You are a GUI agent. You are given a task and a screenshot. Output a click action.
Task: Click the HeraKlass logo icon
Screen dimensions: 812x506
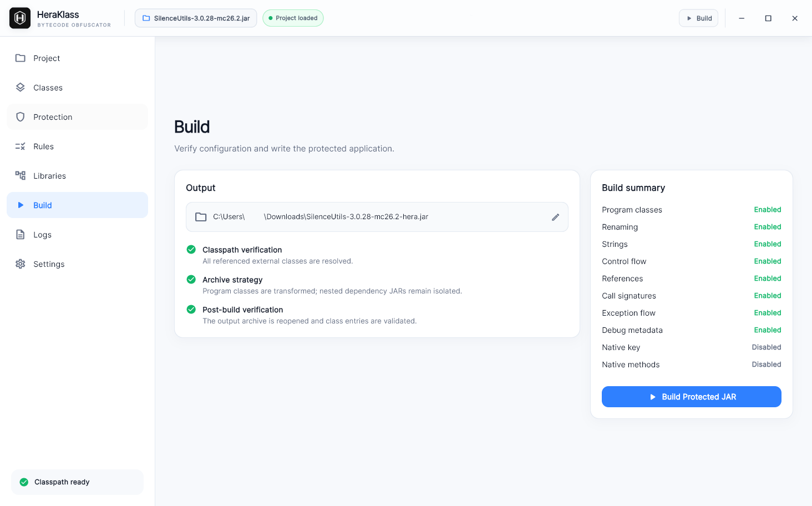pyautogui.click(x=20, y=18)
